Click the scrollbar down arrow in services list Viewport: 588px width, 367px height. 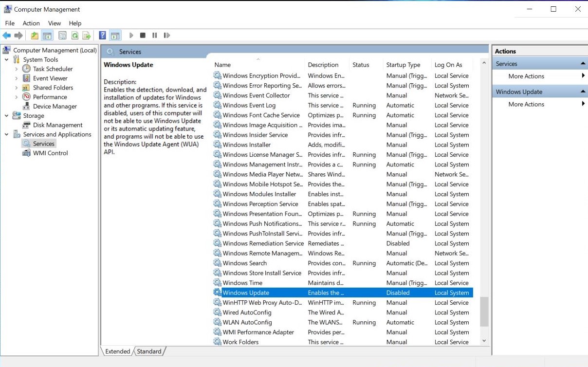tap(484, 341)
